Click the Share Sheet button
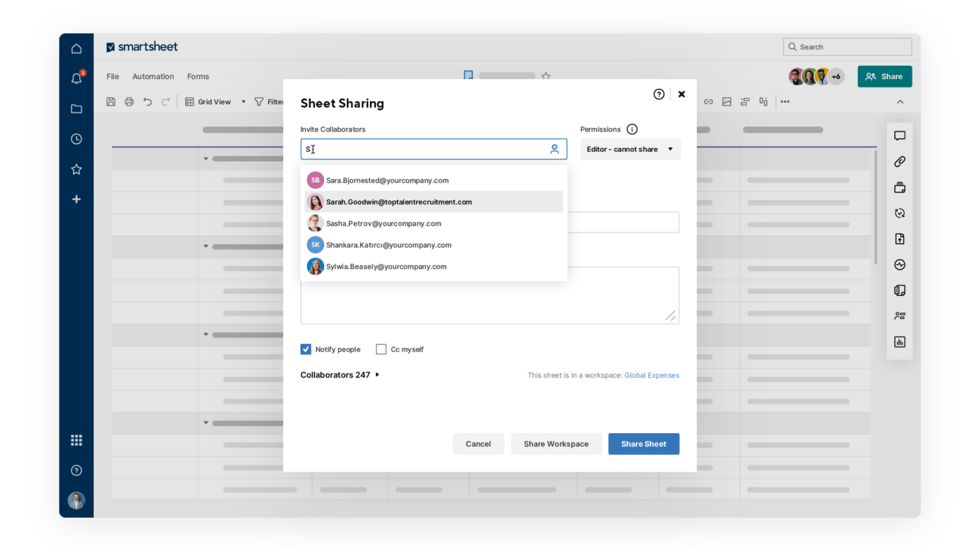The width and height of the screenshot is (980, 551). tap(644, 443)
